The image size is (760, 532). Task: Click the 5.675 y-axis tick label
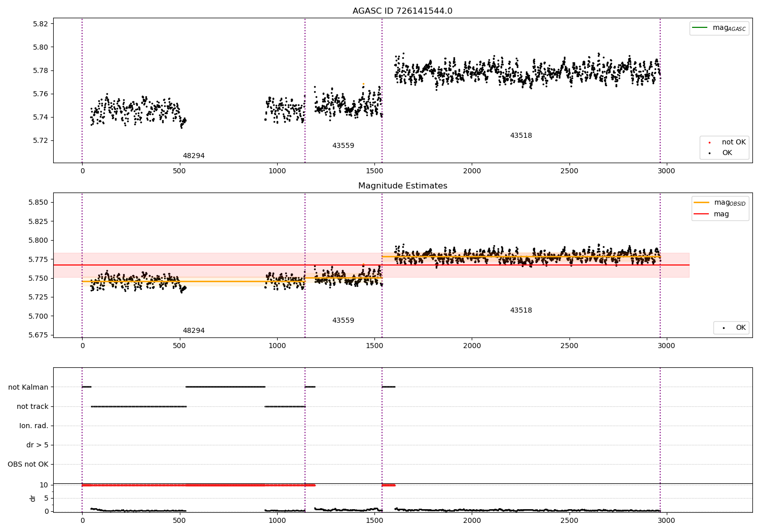click(38, 335)
